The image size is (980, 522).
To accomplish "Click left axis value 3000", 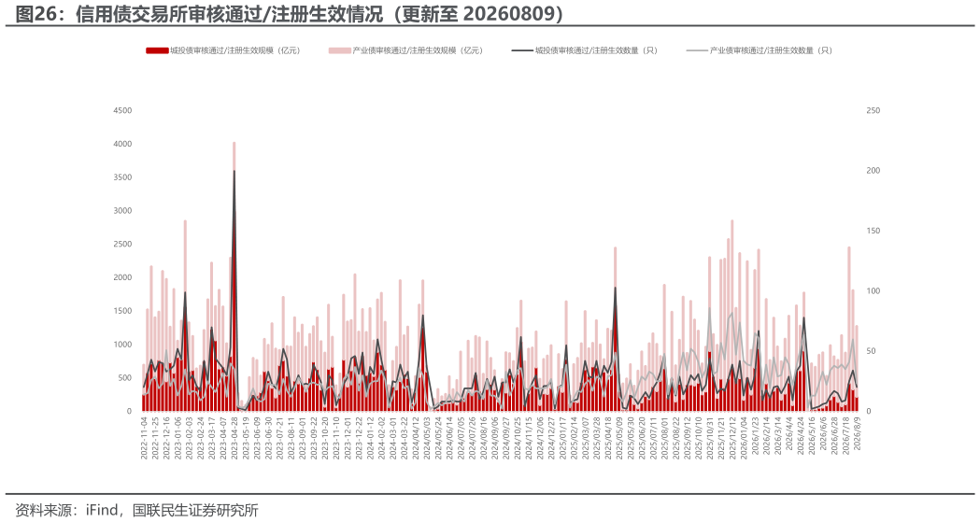I will click(122, 210).
